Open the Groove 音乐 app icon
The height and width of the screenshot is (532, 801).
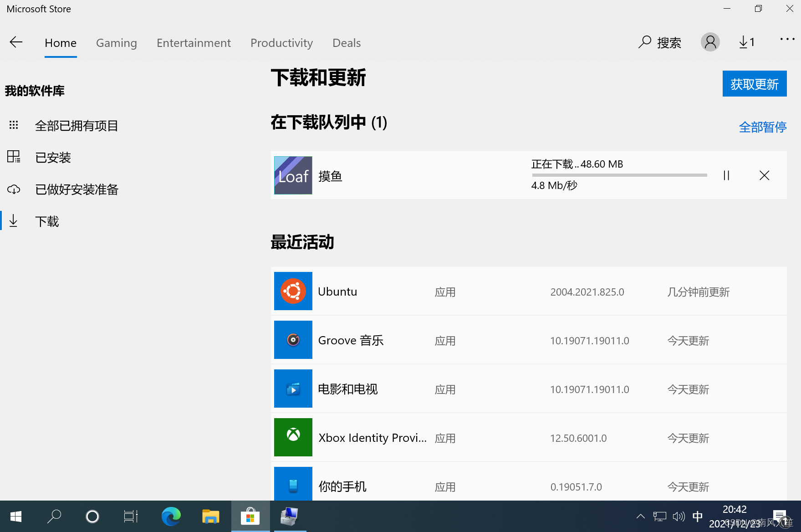coord(293,340)
